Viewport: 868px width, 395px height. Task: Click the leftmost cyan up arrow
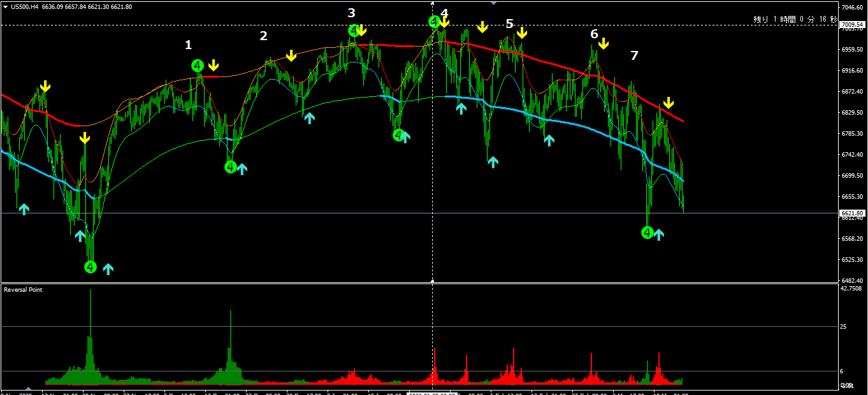point(24,208)
